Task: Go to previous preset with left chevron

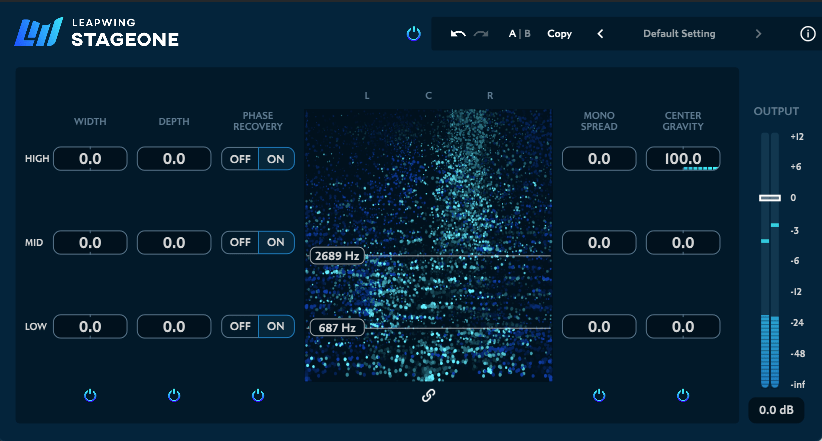Action: click(600, 34)
